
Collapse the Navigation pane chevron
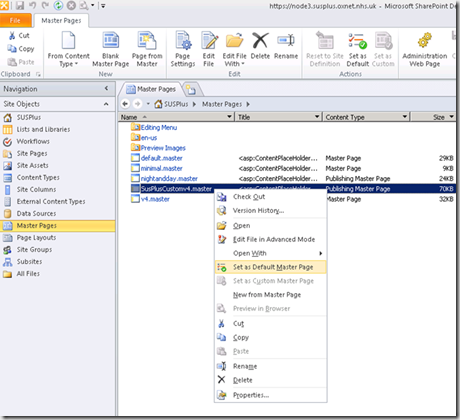[x=106, y=88]
